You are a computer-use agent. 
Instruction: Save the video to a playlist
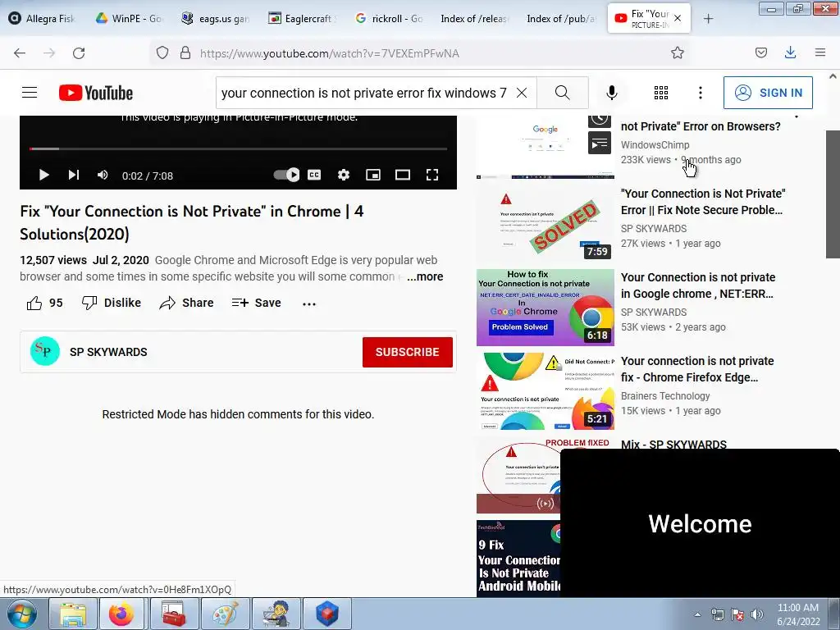[257, 303]
